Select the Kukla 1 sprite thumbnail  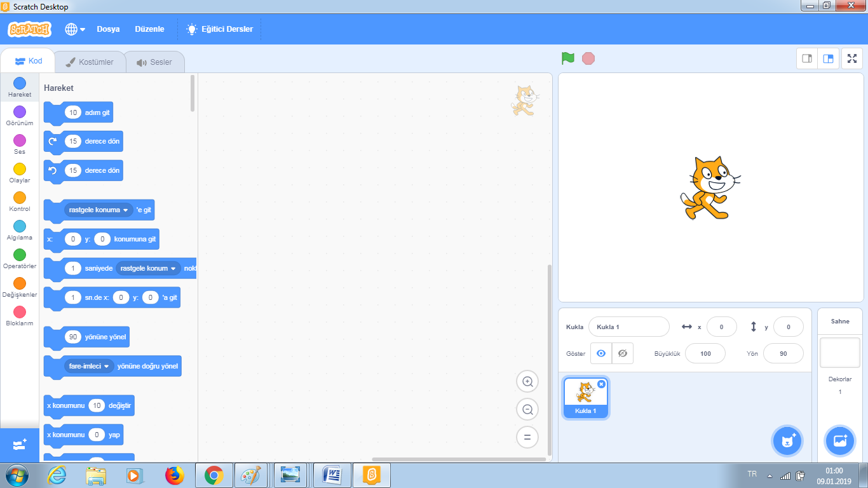click(585, 398)
